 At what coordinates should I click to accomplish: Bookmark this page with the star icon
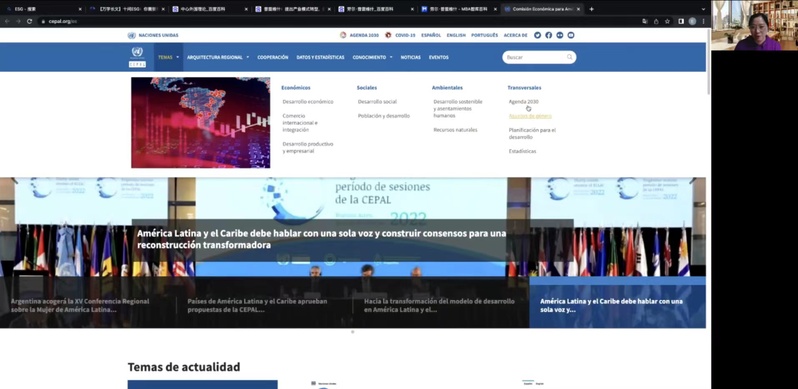[667, 21]
